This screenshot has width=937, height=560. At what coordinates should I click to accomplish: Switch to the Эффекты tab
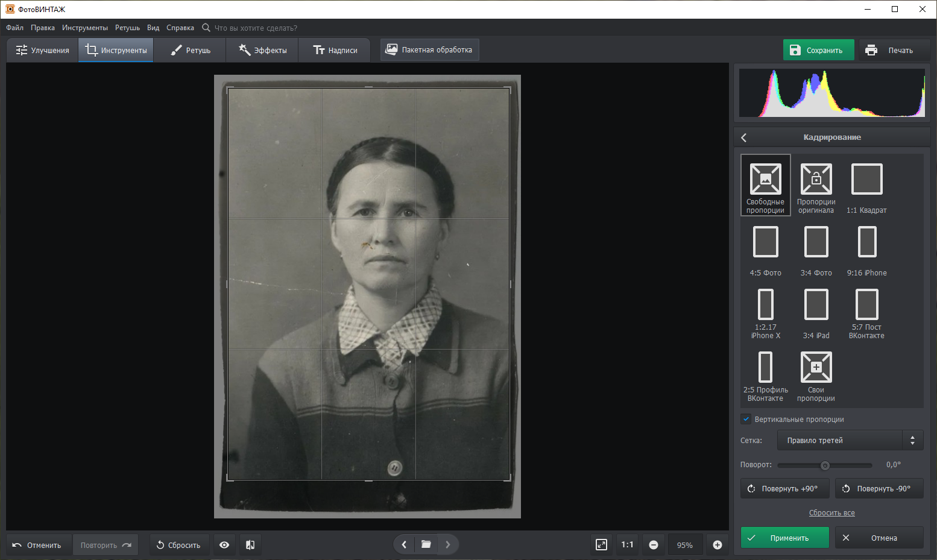262,51
